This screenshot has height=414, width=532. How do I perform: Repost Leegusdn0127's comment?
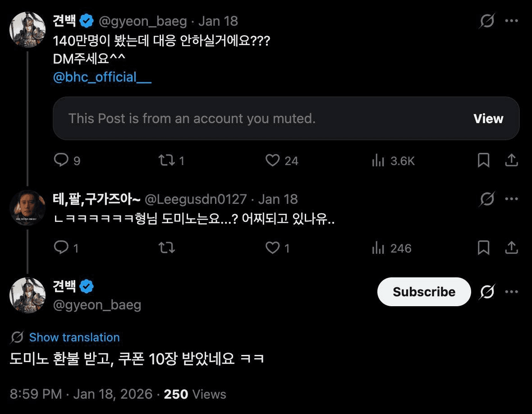point(166,248)
